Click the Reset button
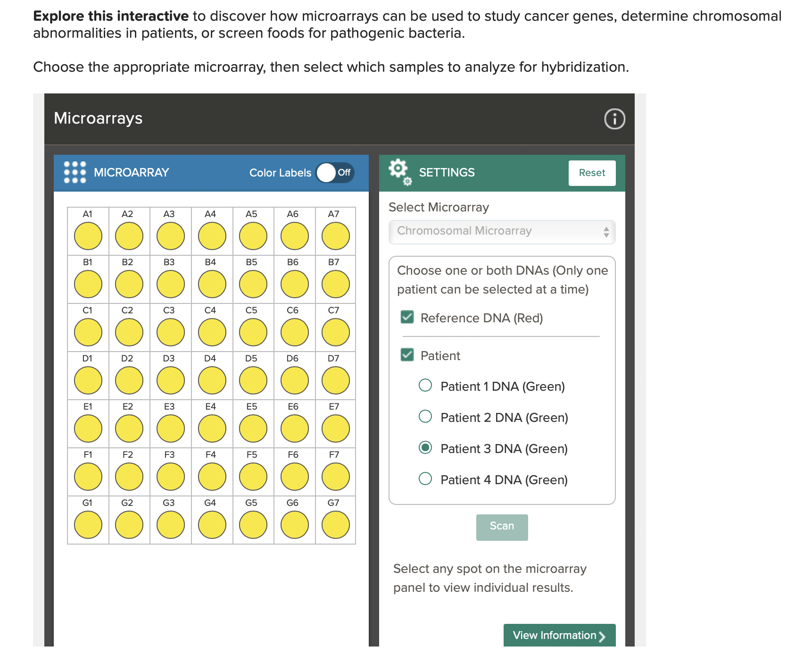The height and width of the screenshot is (655, 812). click(x=592, y=173)
